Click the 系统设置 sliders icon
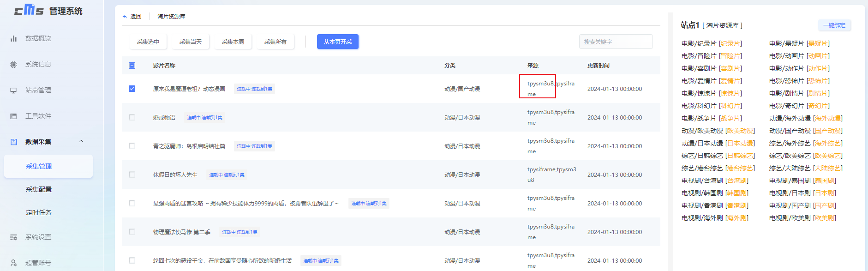 [x=14, y=237]
